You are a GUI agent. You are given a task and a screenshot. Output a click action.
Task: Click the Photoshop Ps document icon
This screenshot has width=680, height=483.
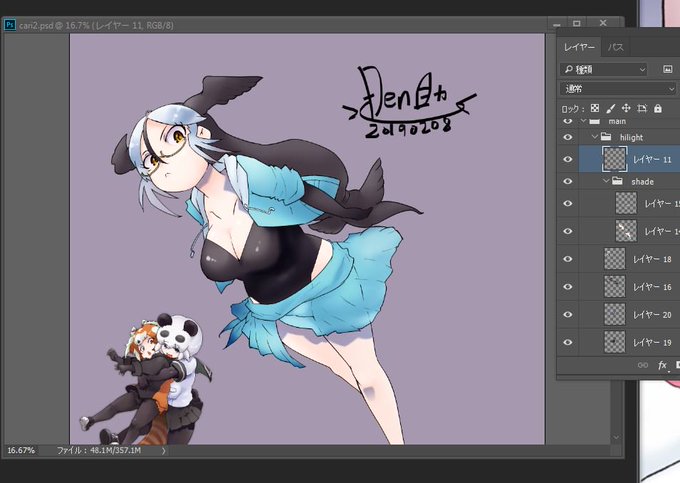(10, 25)
